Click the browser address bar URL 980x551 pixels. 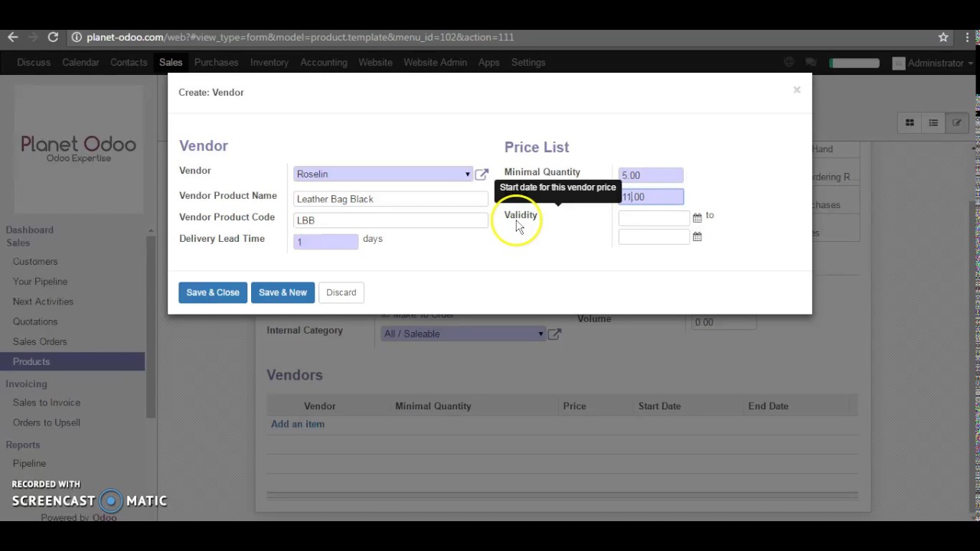[300, 37]
